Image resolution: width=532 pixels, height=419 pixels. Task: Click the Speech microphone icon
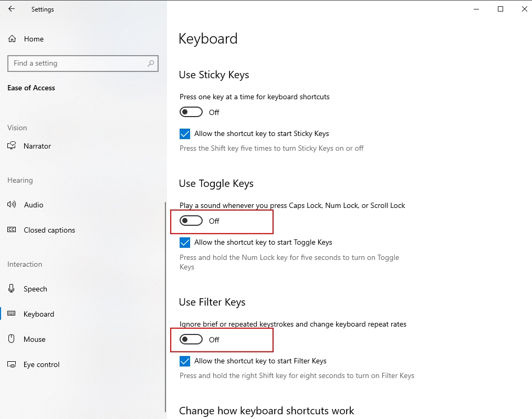12,289
